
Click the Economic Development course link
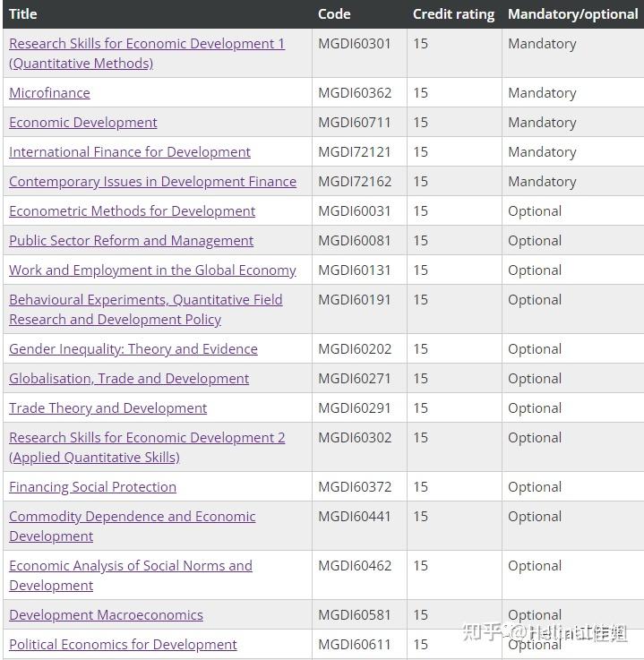click(83, 123)
